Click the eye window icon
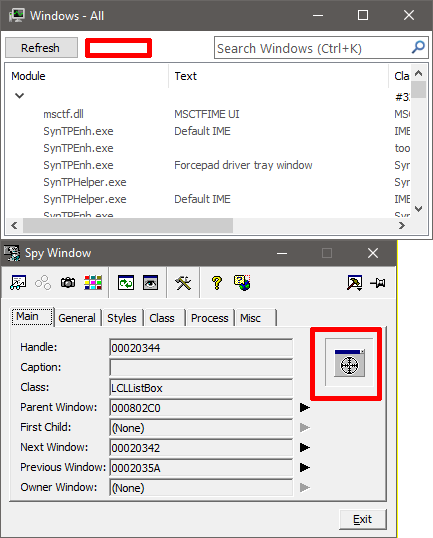 [x=150, y=283]
